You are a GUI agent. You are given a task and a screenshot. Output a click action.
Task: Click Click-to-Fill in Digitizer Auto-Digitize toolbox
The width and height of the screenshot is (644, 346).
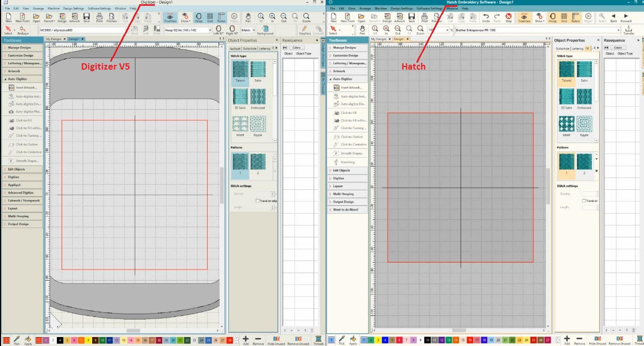click(x=25, y=120)
